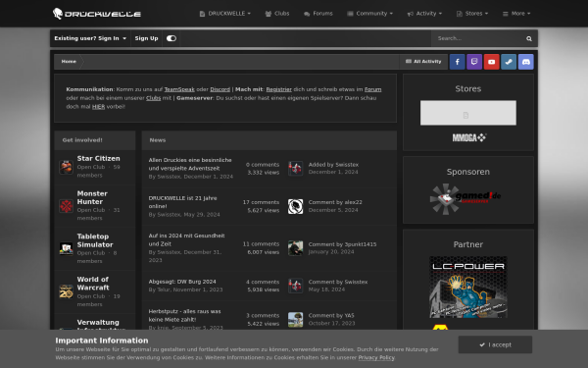Expand the Stores menu dropdown
The image size is (588, 368).
472,14
